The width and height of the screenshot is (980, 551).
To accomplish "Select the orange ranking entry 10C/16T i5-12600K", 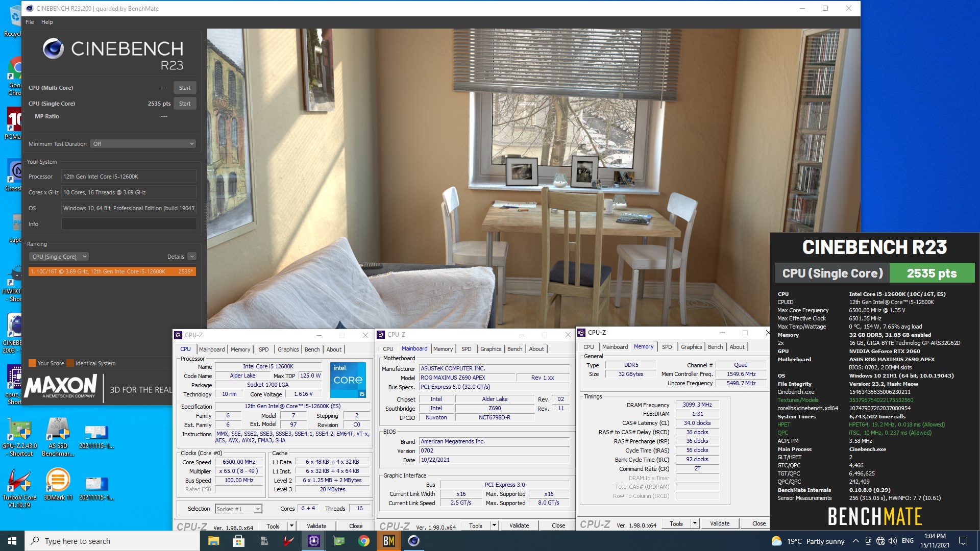I will point(112,271).
